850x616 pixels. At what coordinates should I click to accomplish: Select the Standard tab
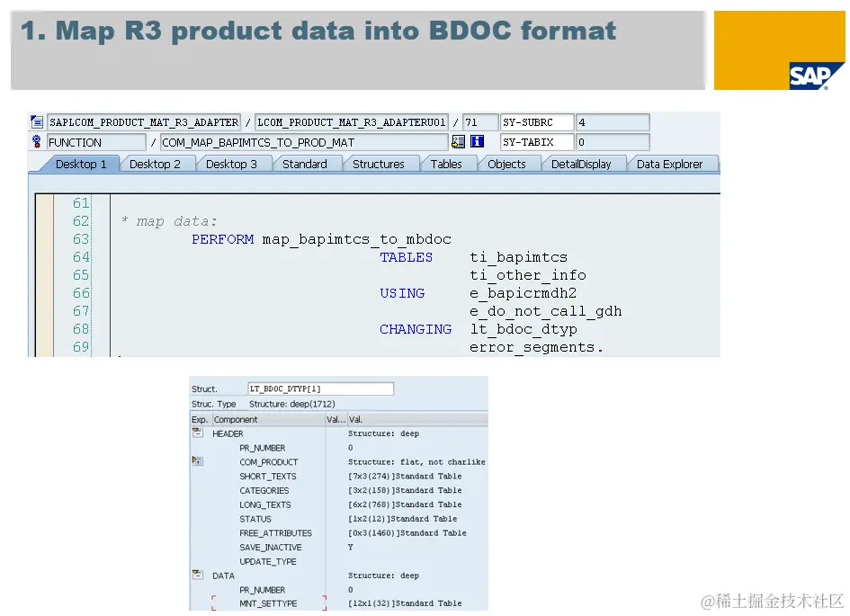pos(305,165)
